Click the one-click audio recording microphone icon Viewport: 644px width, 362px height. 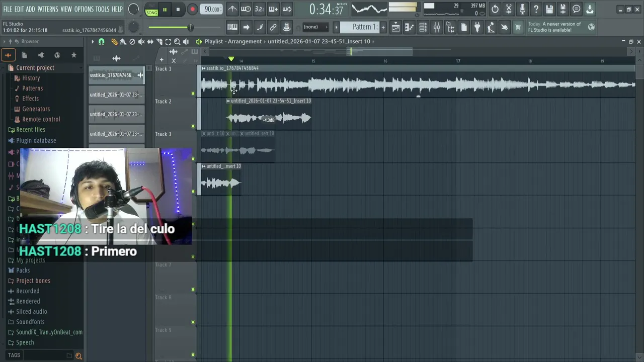522,9
